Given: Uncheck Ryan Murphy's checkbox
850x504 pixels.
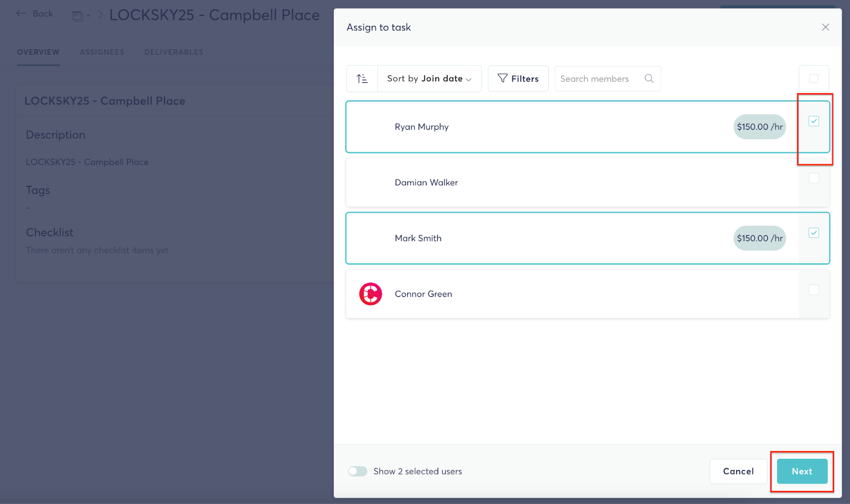Looking at the screenshot, I should [x=813, y=121].
